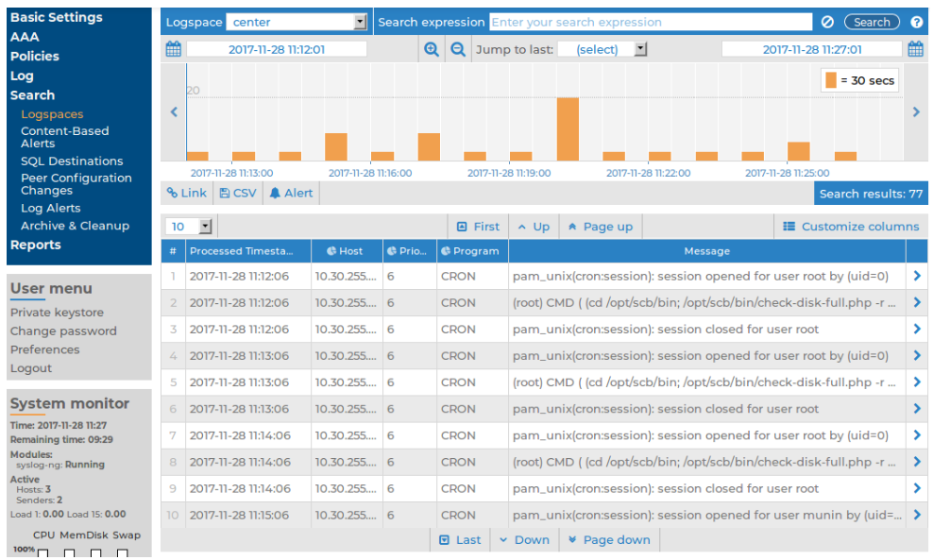
Task: Zoom in on the timeline
Action: coord(432,49)
